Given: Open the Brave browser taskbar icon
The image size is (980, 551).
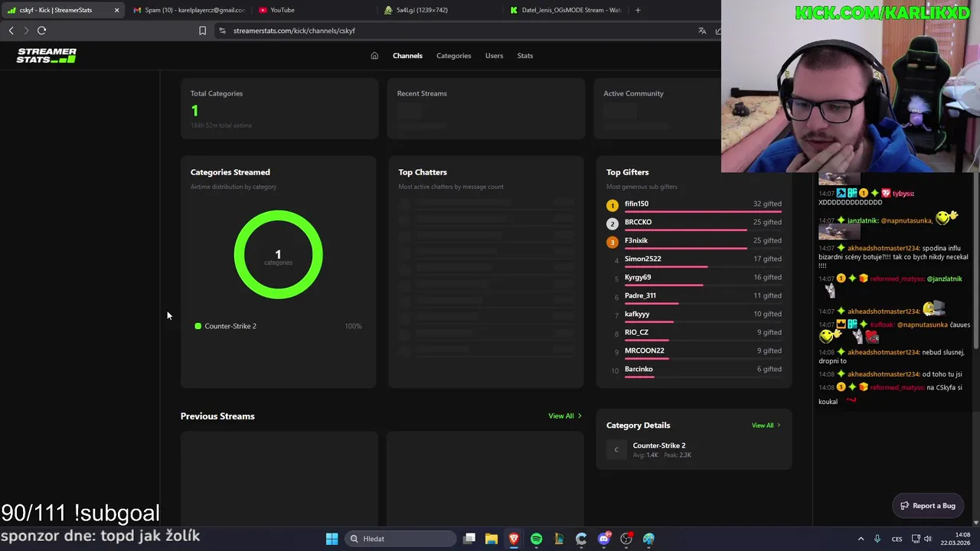Looking at the screenshot, I should [514, 539].
